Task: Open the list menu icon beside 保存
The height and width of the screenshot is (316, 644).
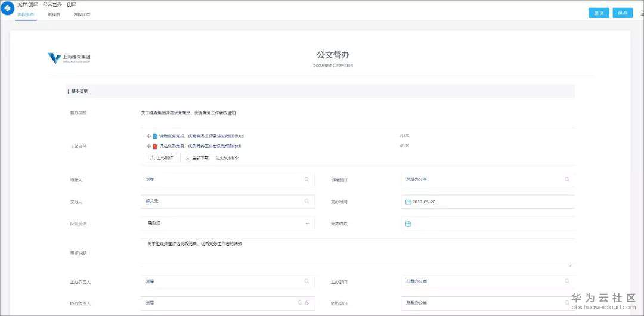Action: pos(642,13)
